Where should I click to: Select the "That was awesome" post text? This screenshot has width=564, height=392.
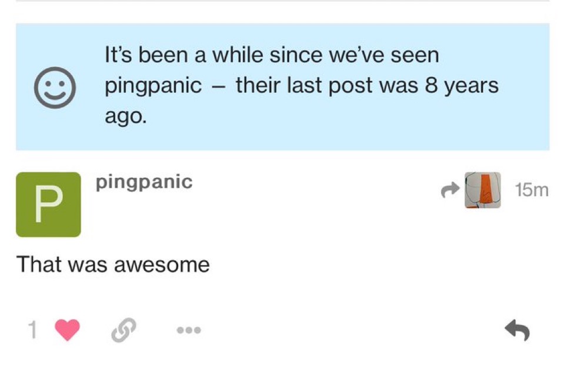[113, 264]
